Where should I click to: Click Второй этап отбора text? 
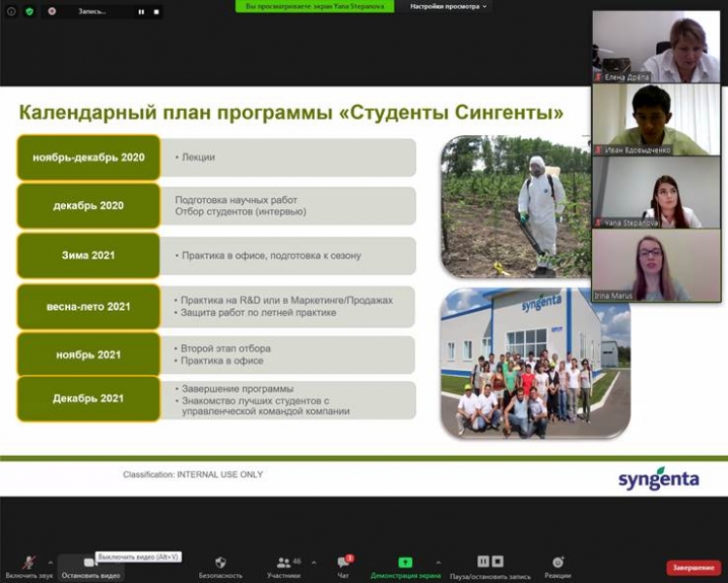click(x=225, y=349)
